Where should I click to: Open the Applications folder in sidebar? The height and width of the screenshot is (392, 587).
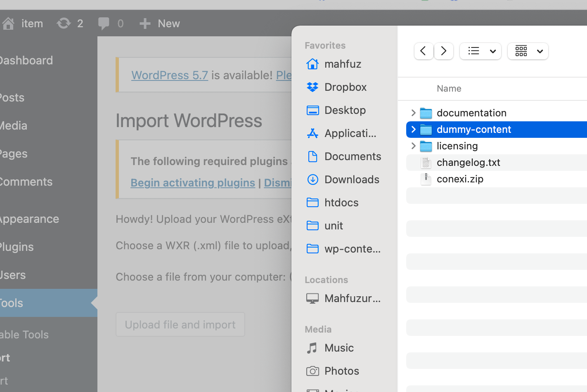pyautogui.click(x=350, y=133)
